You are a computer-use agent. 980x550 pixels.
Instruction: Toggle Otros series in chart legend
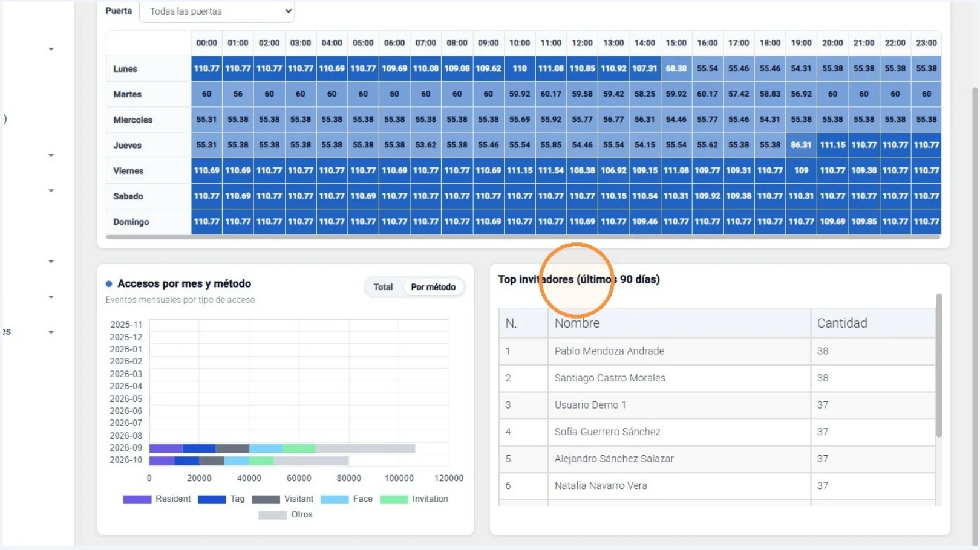pyautogui.click(x=286, y=515)
